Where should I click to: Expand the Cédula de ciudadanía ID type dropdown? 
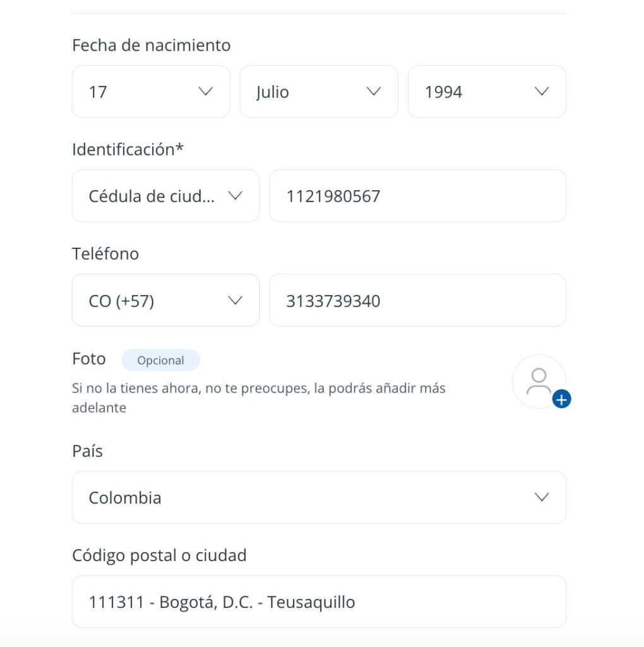coord(165,196)
